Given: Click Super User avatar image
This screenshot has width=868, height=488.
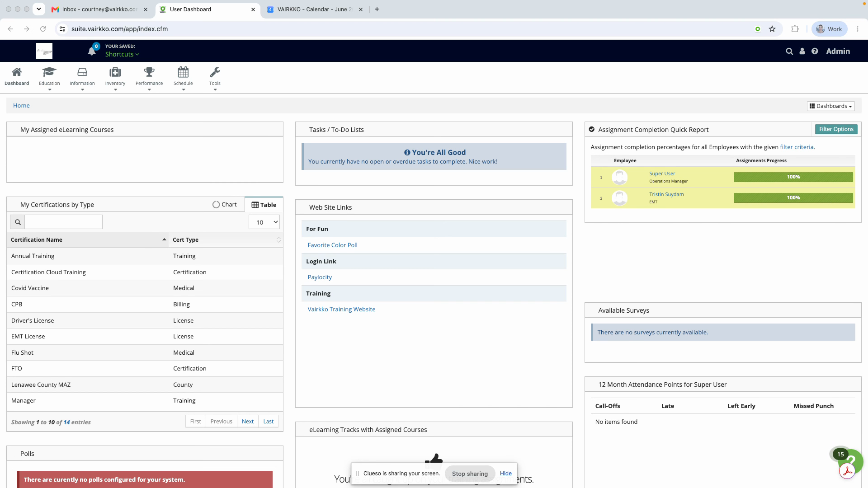Looking at the screenshot, I should tap(619, 177).
